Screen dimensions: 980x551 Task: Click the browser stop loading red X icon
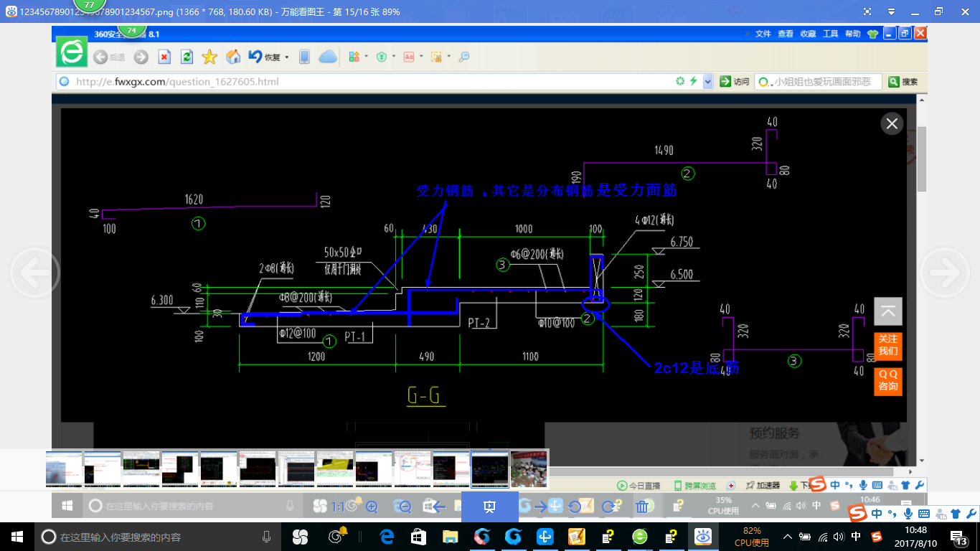point(164,57)
